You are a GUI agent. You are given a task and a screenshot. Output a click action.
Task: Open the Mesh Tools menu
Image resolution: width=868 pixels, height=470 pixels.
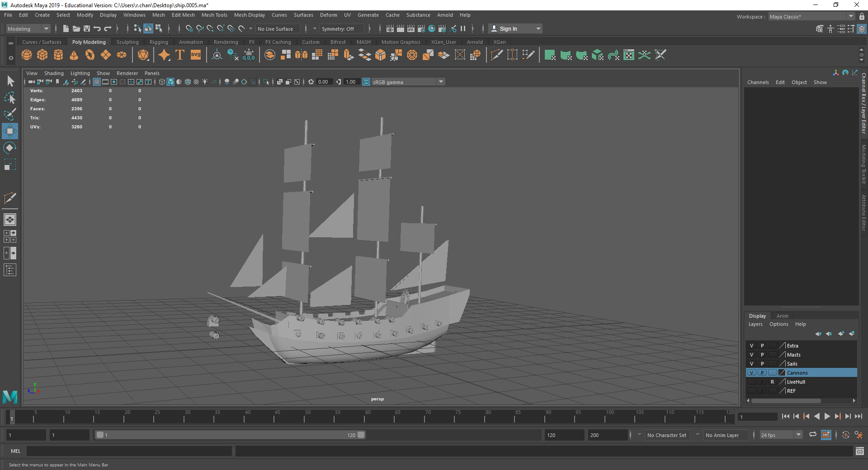coord(214,15)
